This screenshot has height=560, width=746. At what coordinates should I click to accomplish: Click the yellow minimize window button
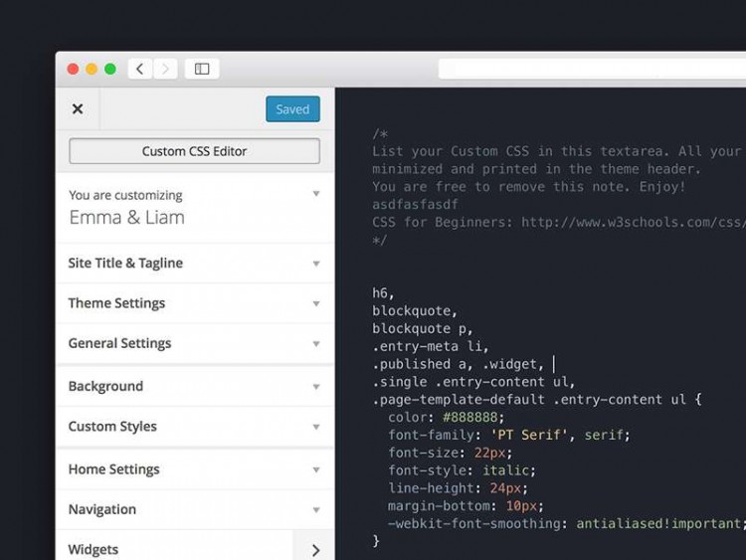92,69
